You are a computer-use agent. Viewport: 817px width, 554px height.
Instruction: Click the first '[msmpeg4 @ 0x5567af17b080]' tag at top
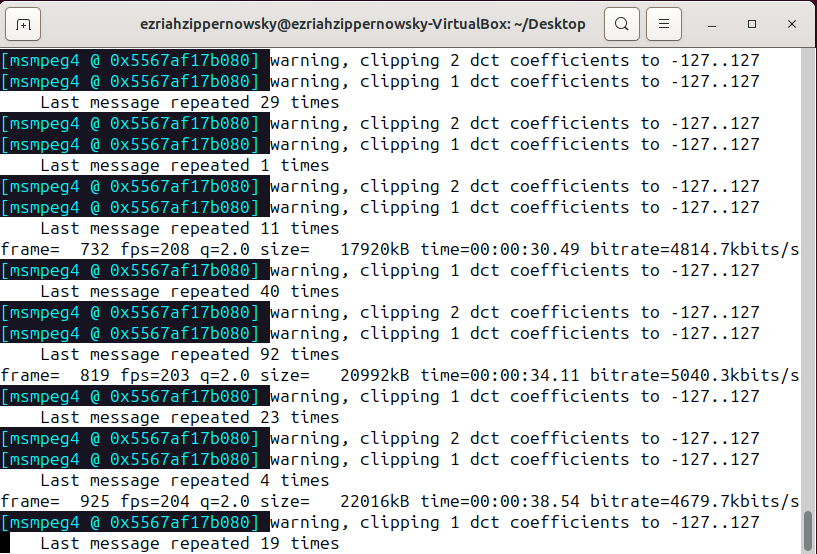pos(130,60)
